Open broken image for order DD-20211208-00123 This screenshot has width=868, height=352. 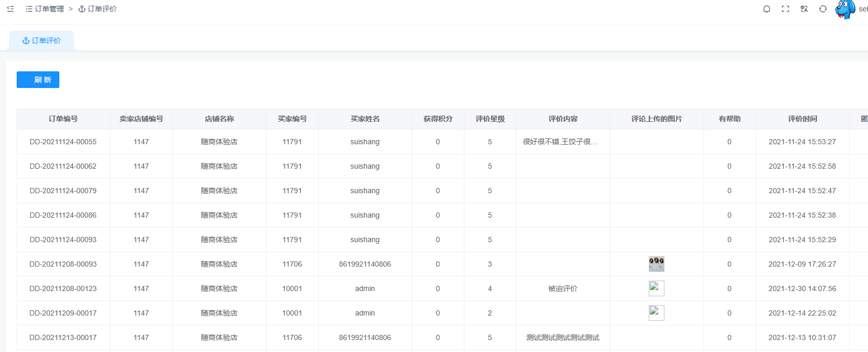coord(656,288)
